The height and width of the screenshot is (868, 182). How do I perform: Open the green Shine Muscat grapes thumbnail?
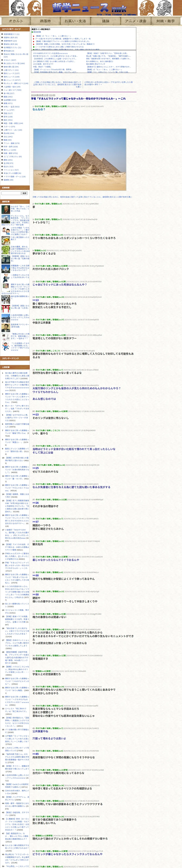[x=6, y=250]
